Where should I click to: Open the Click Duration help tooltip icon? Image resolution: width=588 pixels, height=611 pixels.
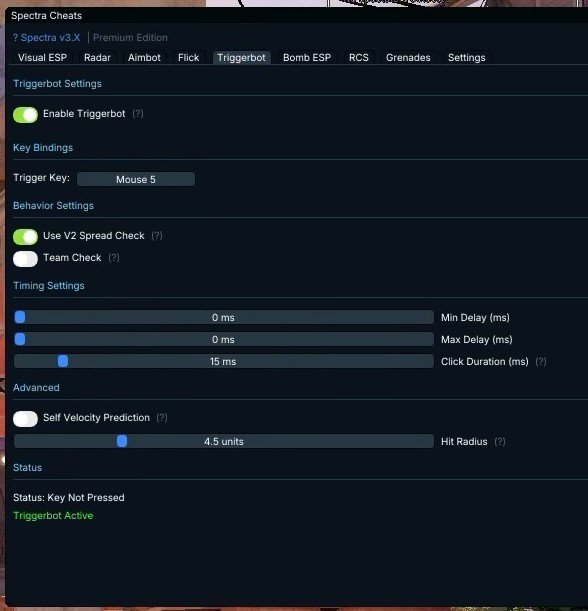[x=541, y=362]
